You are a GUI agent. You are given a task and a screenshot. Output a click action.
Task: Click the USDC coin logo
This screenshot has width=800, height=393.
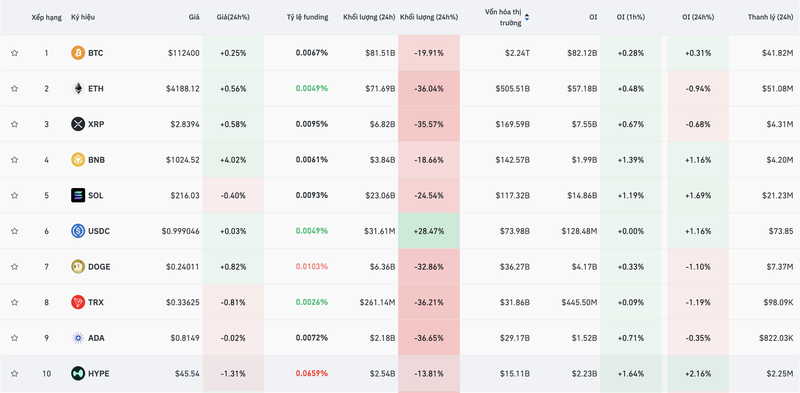click(x=78, y=231)
